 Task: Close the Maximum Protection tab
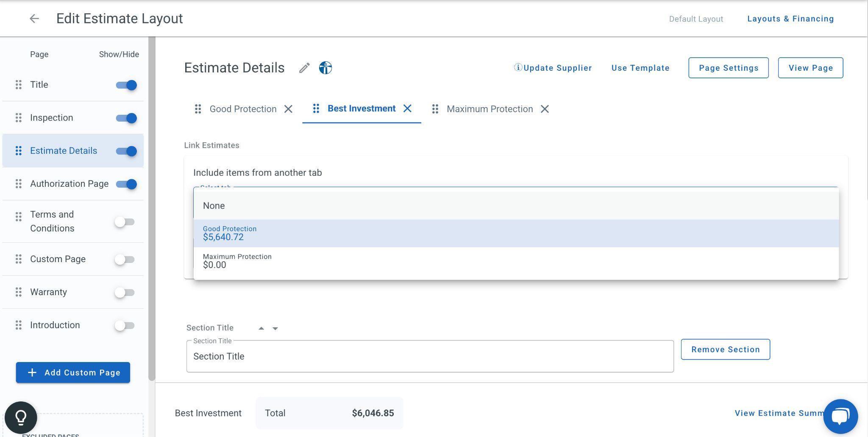tap(545, 109)
